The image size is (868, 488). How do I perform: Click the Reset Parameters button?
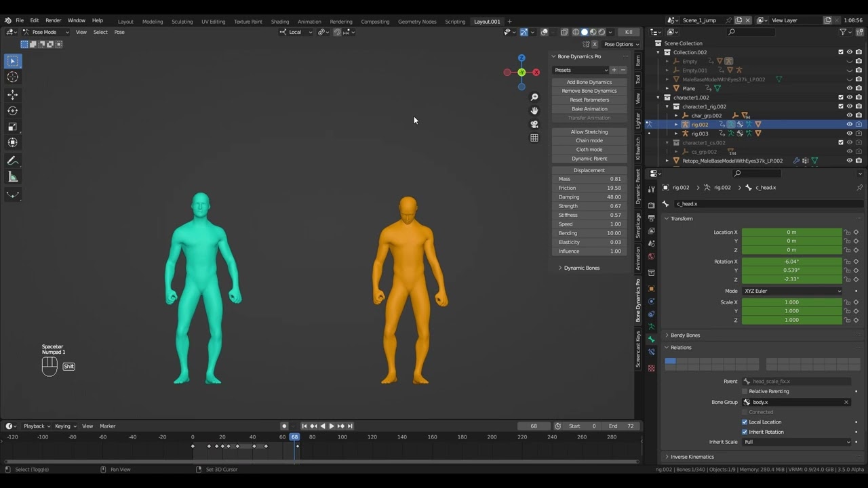pos(589,100)
